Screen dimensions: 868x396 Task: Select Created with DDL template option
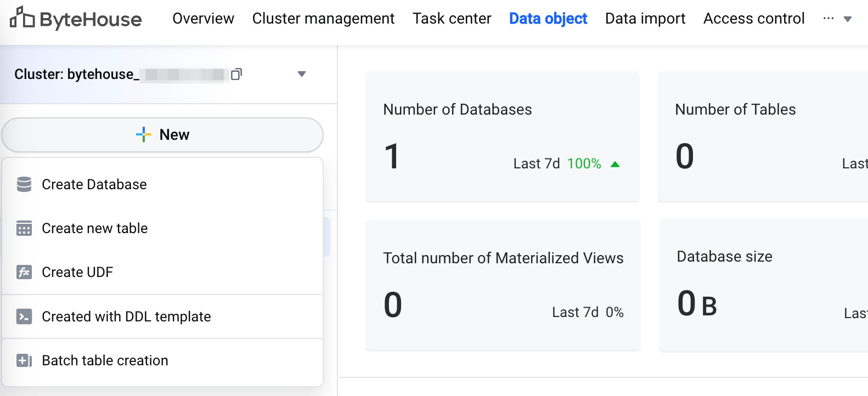(x=126, y=316)
